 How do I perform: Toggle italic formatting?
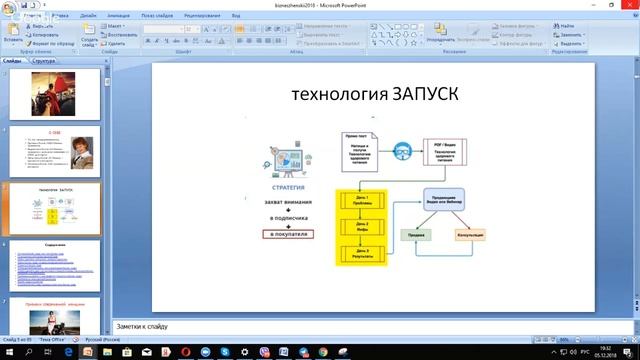157,41
